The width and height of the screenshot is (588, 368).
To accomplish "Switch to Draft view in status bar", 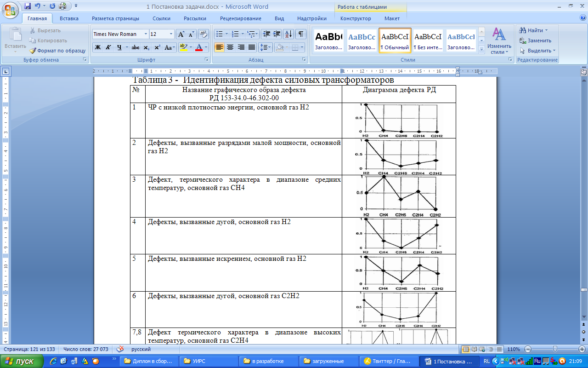I will tap(499, 349).
